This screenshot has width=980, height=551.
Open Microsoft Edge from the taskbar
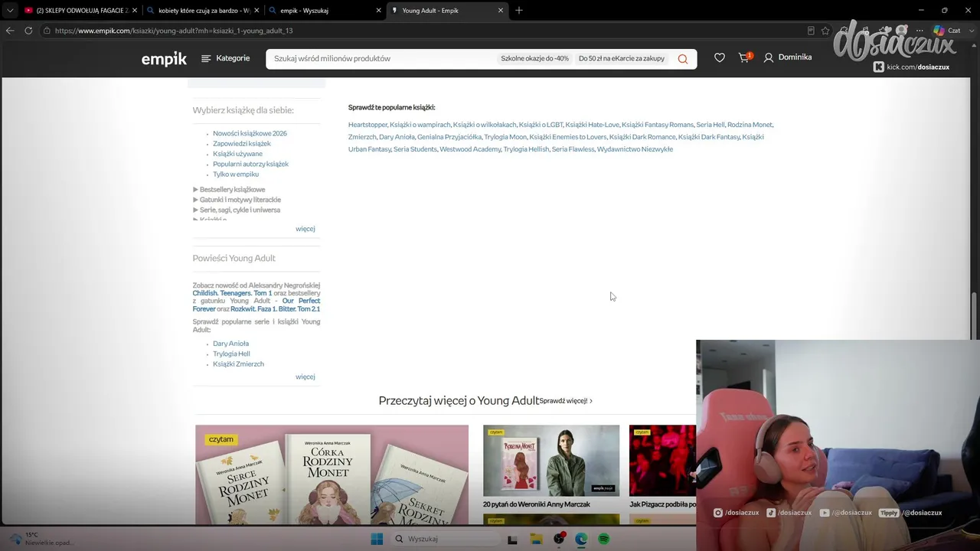pyautogui.click(x=581, y=539)
